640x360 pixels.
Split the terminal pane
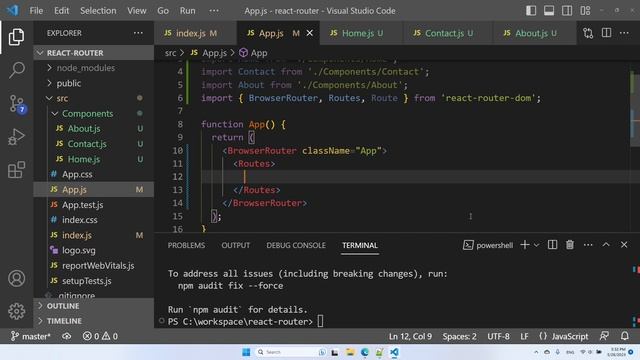tap(552, 245)
